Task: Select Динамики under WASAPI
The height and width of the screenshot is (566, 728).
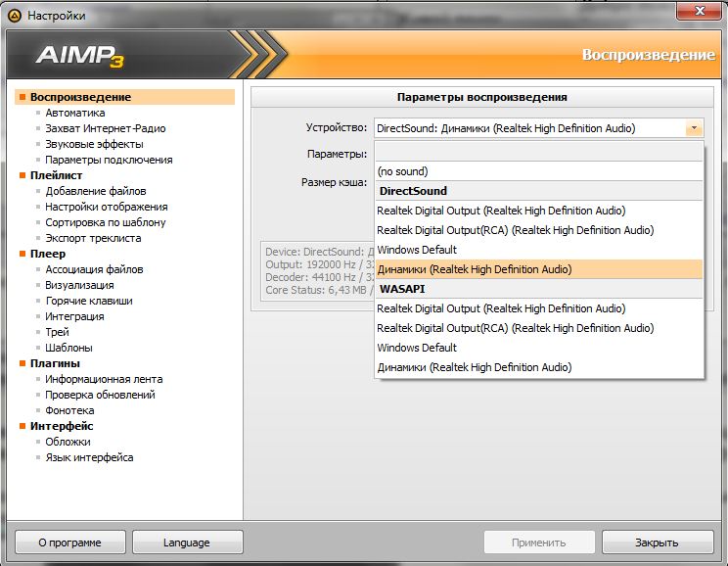Action: pyautogui.click(x=539, y=367)
